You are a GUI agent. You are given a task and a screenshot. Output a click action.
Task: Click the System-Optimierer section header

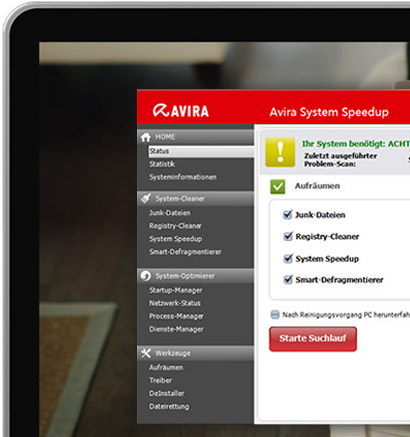click(x=196, y=276)
